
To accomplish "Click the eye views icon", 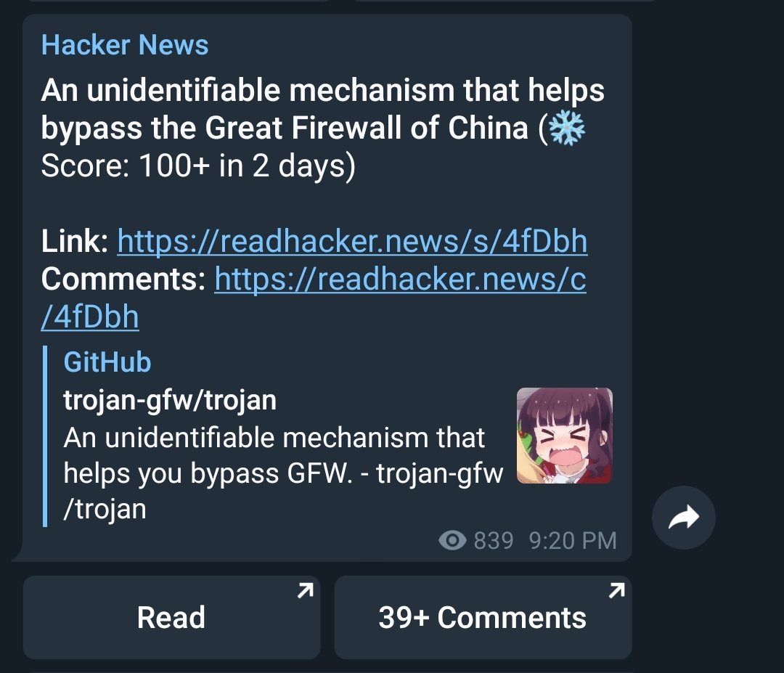I will (452, 540).
